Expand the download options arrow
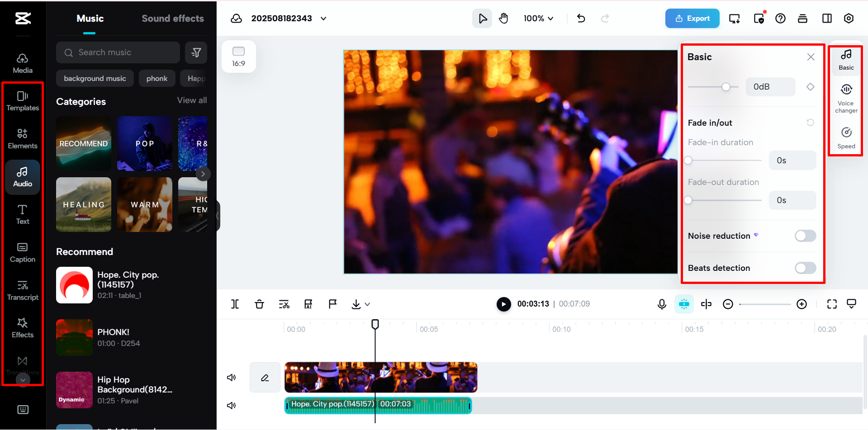The height and width of the screenshot is (430, 868). [x=367, y=304]
